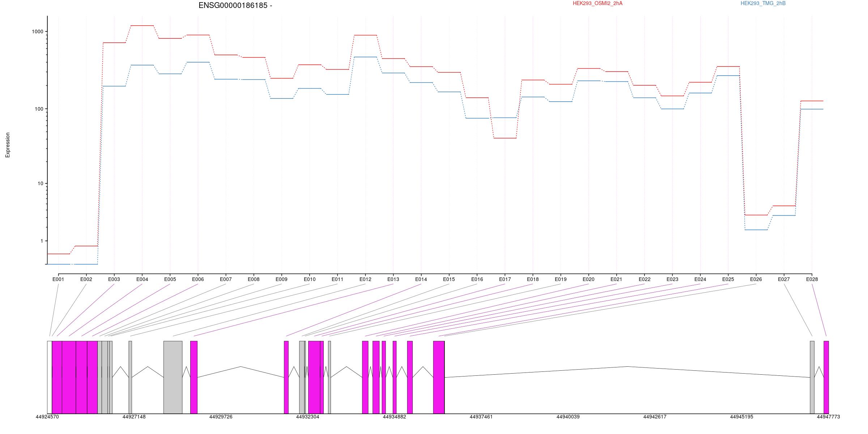Click the 10 y-axis tick label
Viewport: 868px width, 434px height.
click(x=41, y=183)
